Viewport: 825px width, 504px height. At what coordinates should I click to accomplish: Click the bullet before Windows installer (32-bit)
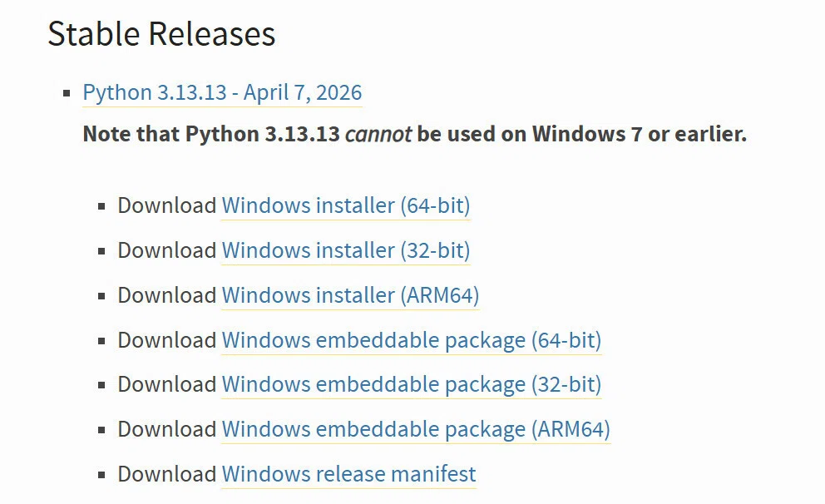pos(101,251)
